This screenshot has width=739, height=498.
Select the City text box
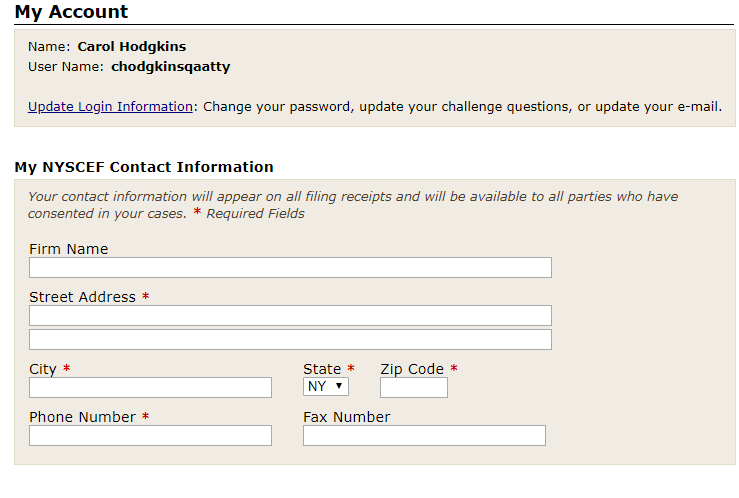tap(150, 388)
